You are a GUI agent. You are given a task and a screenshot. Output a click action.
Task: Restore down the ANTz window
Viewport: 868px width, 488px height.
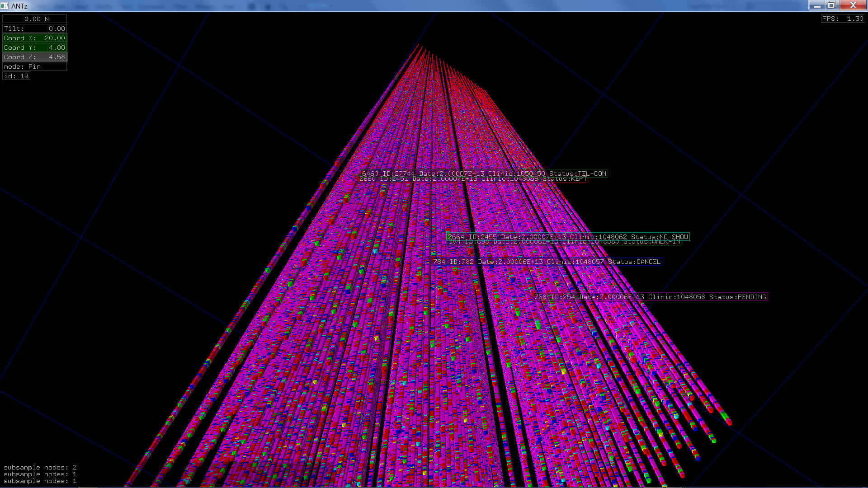coord(831,5)
